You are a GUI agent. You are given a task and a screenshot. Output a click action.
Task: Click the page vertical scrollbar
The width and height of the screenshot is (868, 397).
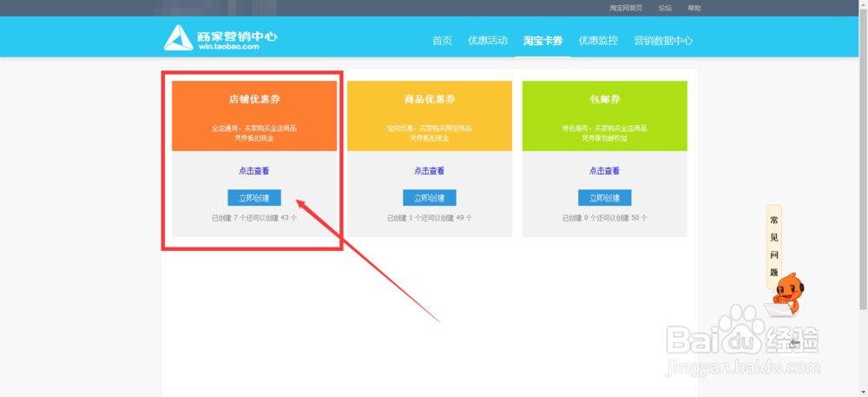864,161
